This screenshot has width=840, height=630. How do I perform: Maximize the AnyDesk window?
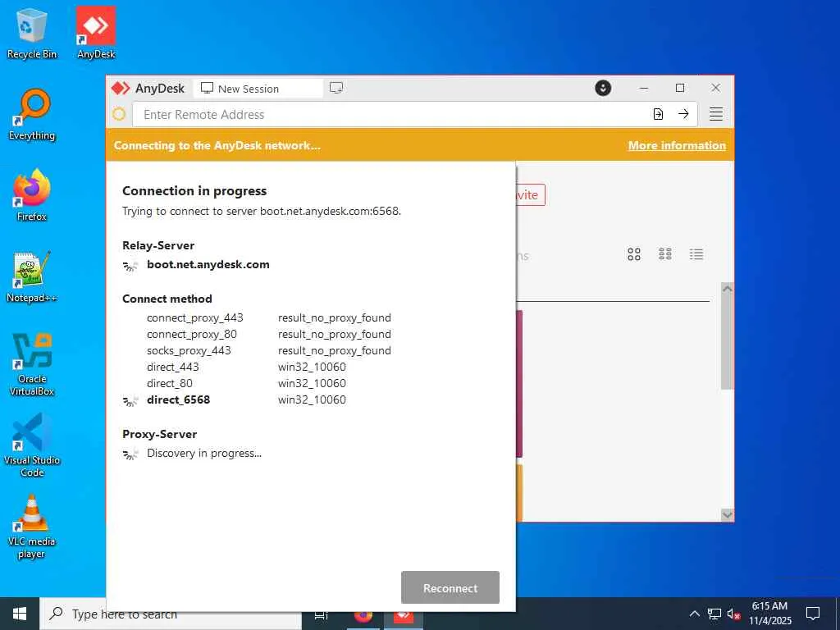click(x=680, y=88)
